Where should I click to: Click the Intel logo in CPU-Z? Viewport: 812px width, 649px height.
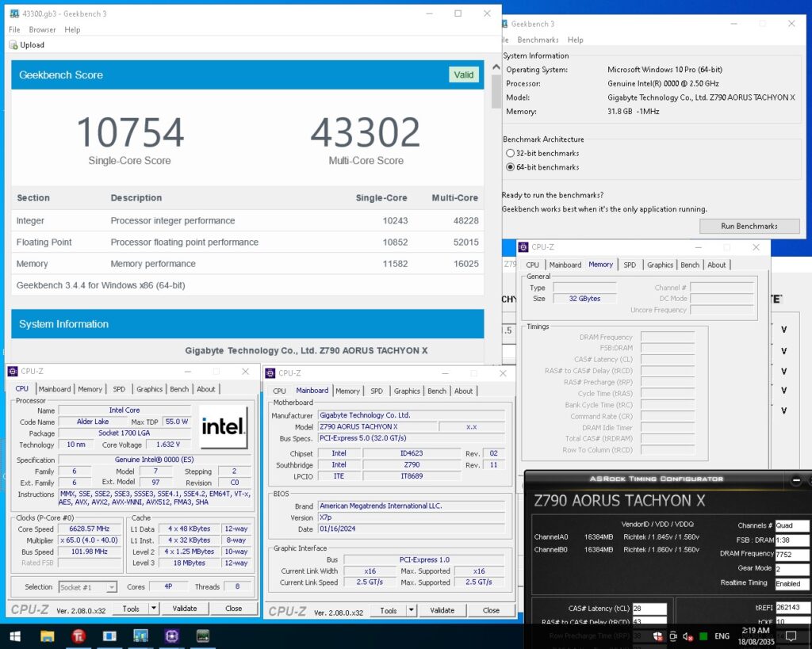pyautogui.click(x=223, y=426)
